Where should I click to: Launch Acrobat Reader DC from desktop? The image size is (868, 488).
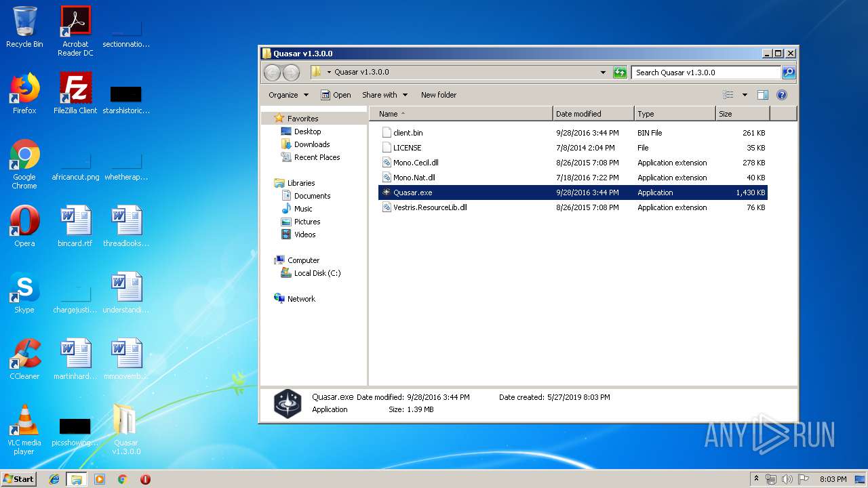[x=75, y=30]
